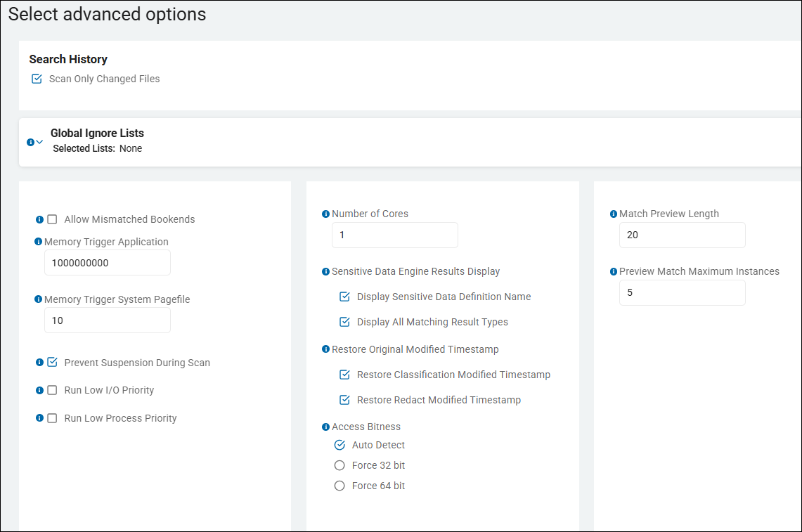Disable Restore Redact Modified Timestamp
Screen dimensions: 802x532
pos(344,400)
